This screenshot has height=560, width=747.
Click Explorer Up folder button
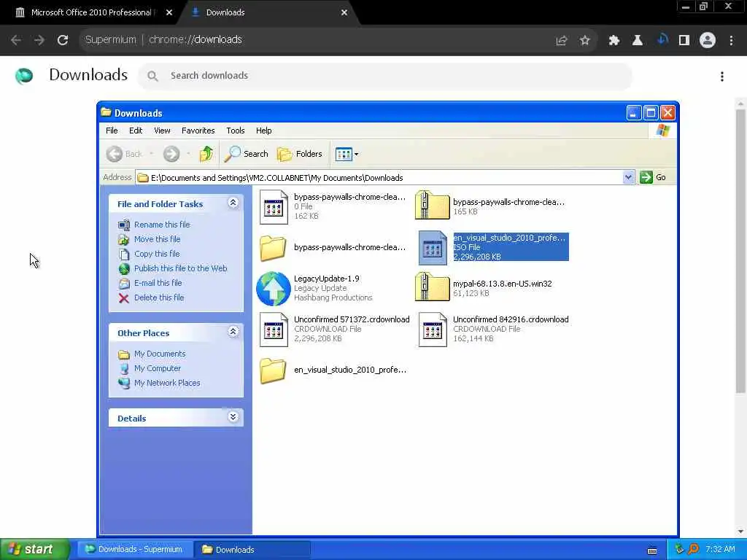206,154
